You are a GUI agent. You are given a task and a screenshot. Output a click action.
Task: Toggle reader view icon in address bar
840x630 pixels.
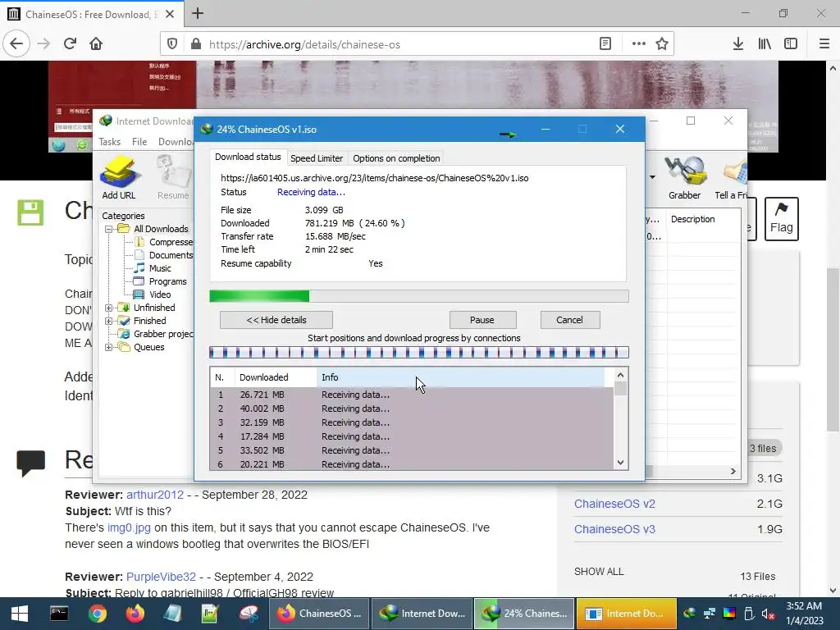[x=605, y=44]
